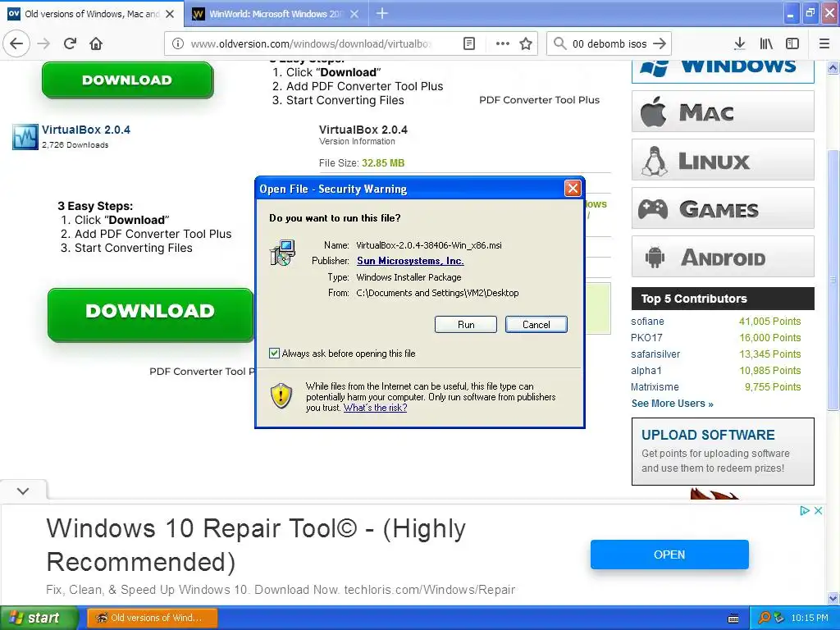Open the Android category in sidebar
The height and width of the screenshot is (630, 840).
(x=723, y=257)
